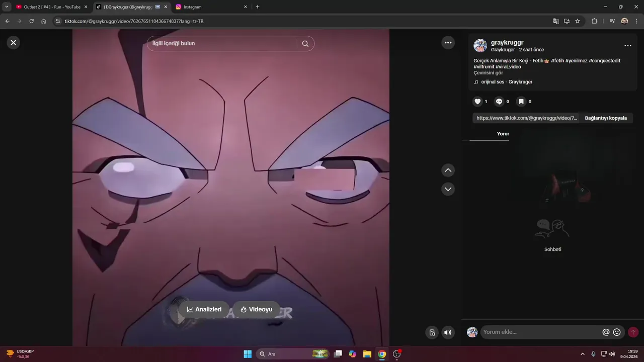Bookmark this page with the star icon
The width and height of the screenshot is (644, 362).
point(578,21)
